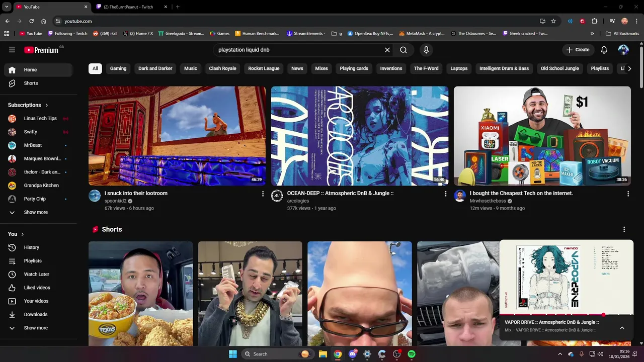Viewport: 644px width, 362px height.
Task: Open All Bookmarks folder
Action: 622,34
